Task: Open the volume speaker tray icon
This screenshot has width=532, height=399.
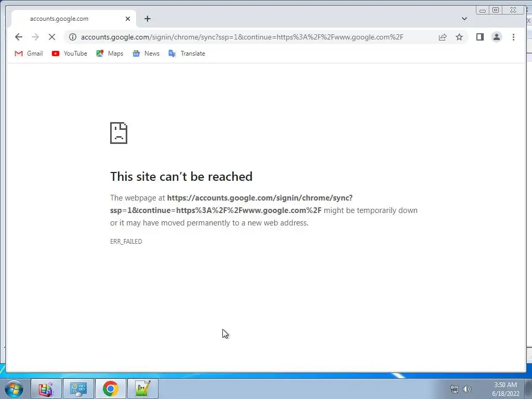Action: click(x=467, y=389)
